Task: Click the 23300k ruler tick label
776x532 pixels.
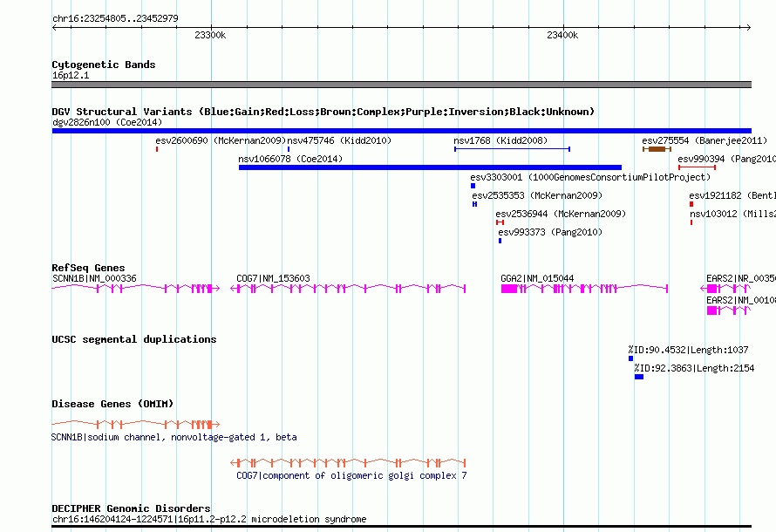Action: coord(210,35)
